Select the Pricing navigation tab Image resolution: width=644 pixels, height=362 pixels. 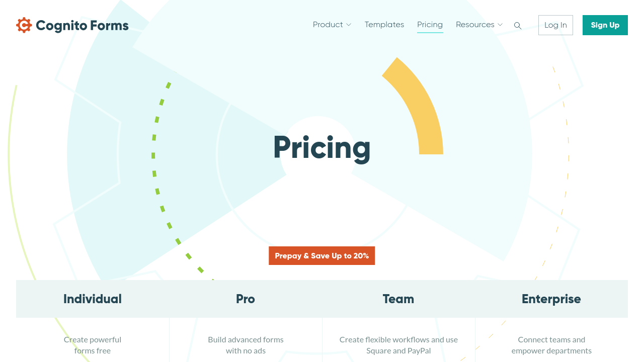tap(430, 25)
